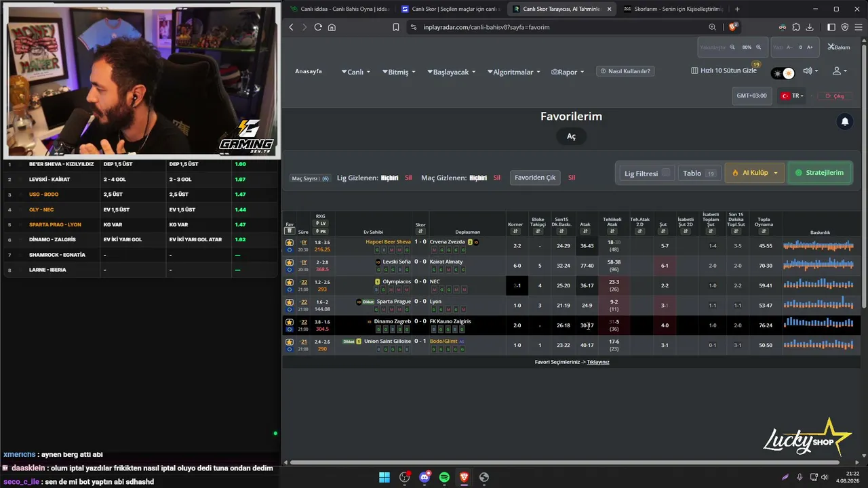Open the browser hamburger menu
Viewport: 868px width, 488px height.
[858, 27]
